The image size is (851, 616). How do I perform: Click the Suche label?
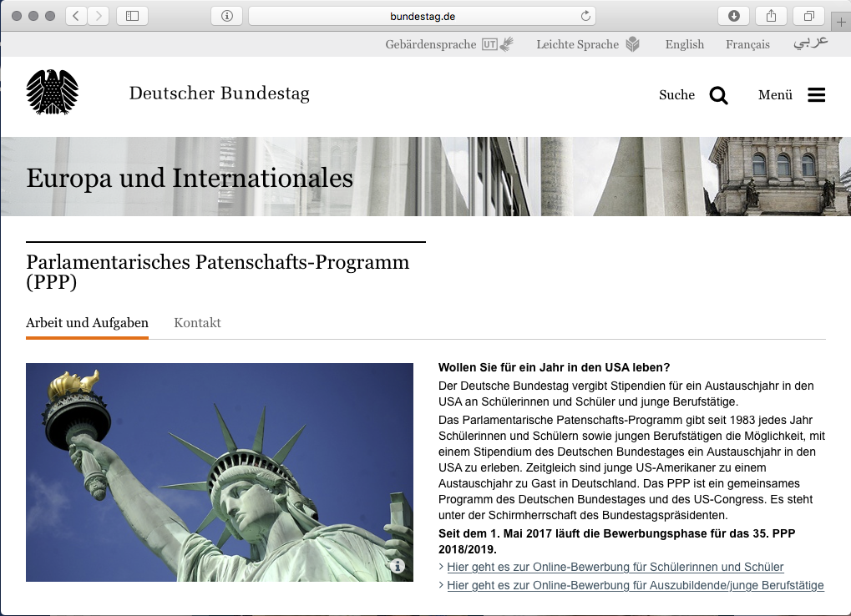point(676,95)
